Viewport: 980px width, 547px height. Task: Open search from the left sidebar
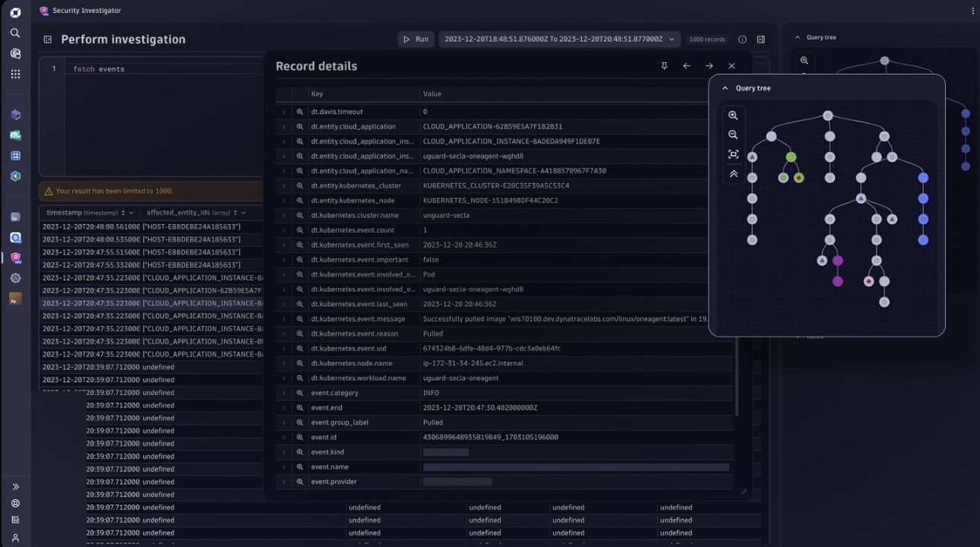click(15, 33)
